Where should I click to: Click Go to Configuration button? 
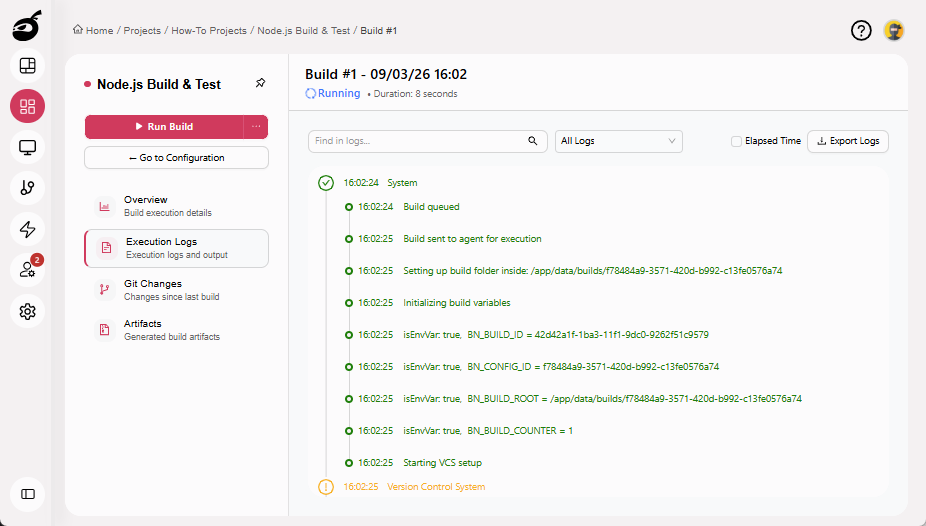(176, 158)
